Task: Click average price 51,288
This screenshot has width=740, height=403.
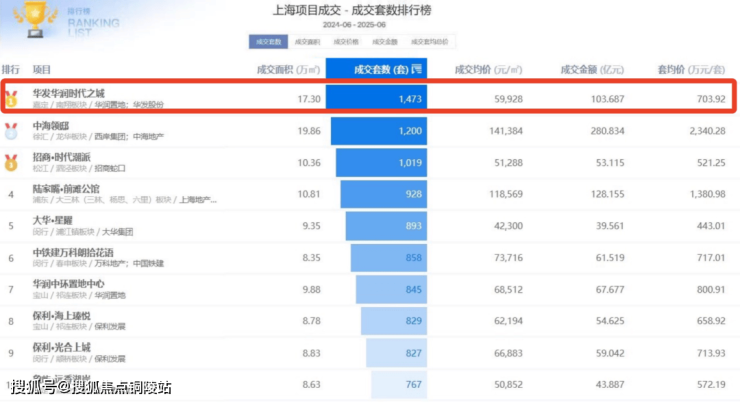Action: pos(508,163)
